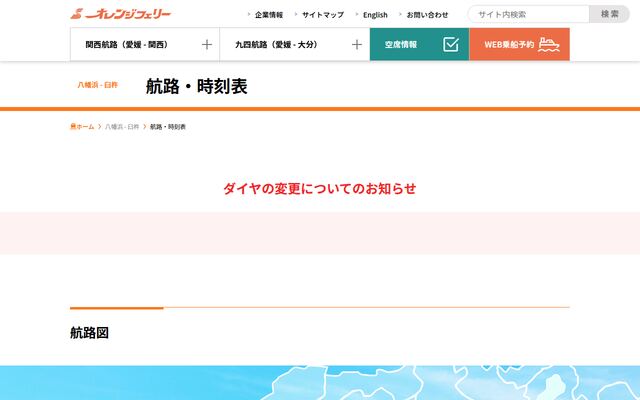
Task: Click the 航路・時刻表 page heading
Action: pos(197,87)
